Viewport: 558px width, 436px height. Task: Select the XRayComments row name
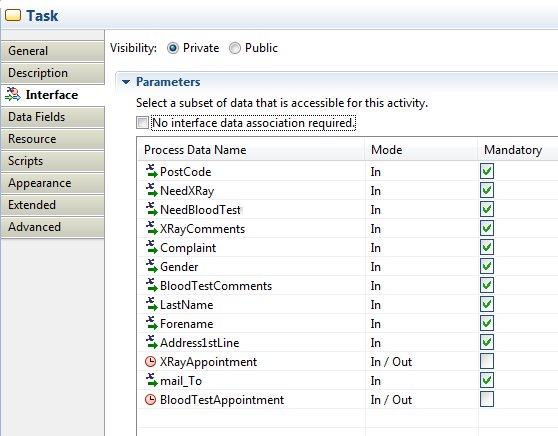(x=202, y=229)
